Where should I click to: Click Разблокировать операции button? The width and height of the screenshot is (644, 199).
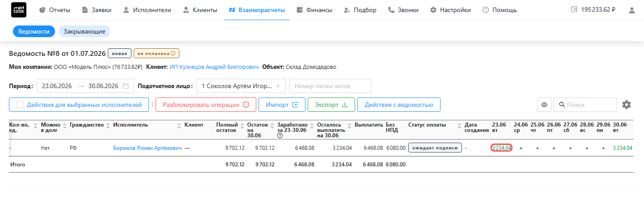pyautogui.click(x=206, y=105)
